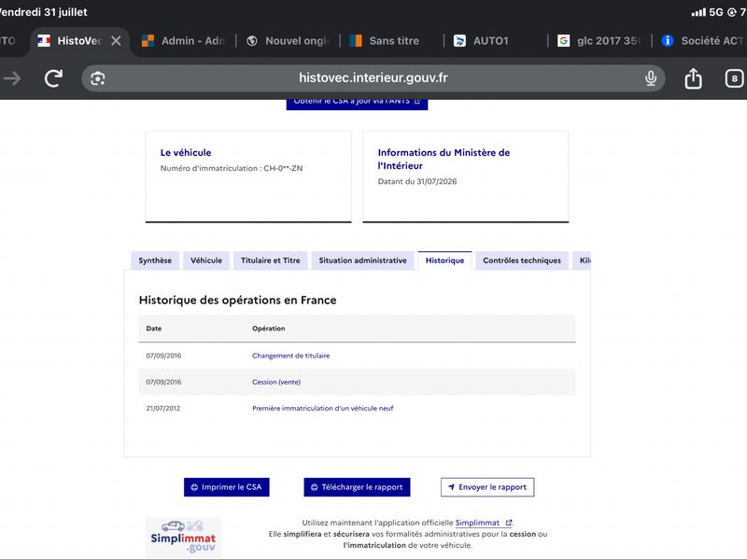Image resolution: width=747 pixels, height=560 pixels.
Task: Open the Simplimmat link
Action: click(484, 523)
